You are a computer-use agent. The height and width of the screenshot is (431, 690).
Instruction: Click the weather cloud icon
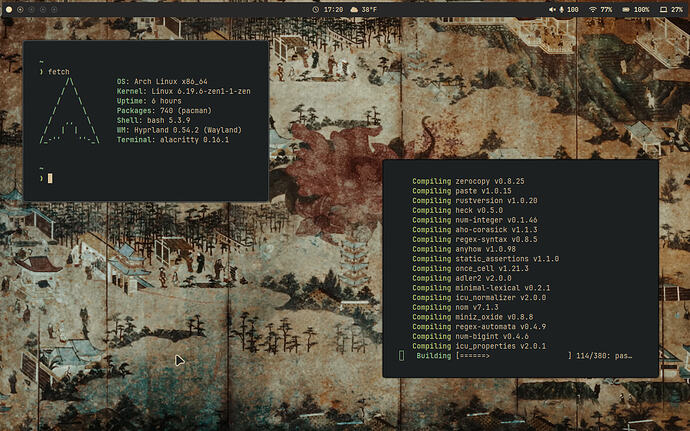pyautogui.click(x=354, y=9)
